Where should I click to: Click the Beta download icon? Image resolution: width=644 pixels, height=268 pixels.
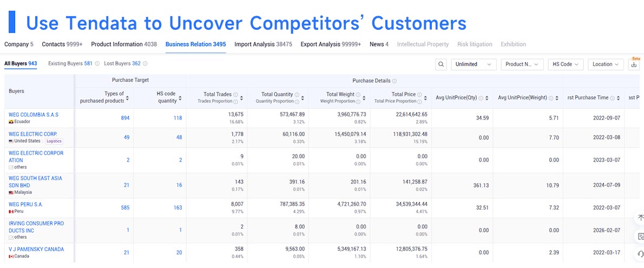tap(634, 64)
